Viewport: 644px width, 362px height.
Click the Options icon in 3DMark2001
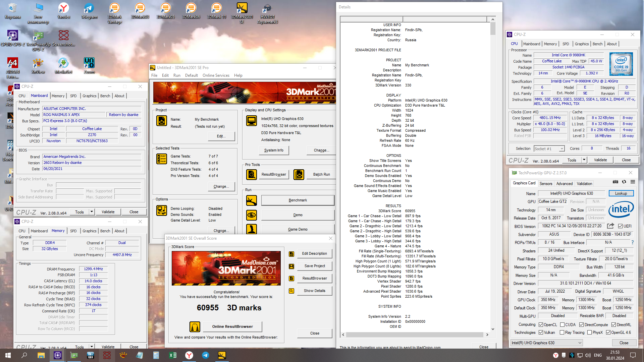[162, 210]
